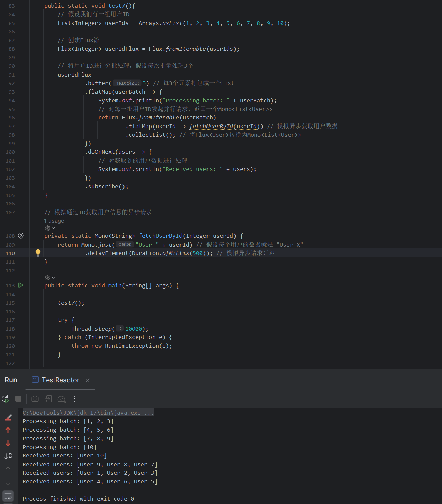Click the arrow-into-box toolbar icon
The height and width of the screenshot is (504, 442).
(49, 399)
